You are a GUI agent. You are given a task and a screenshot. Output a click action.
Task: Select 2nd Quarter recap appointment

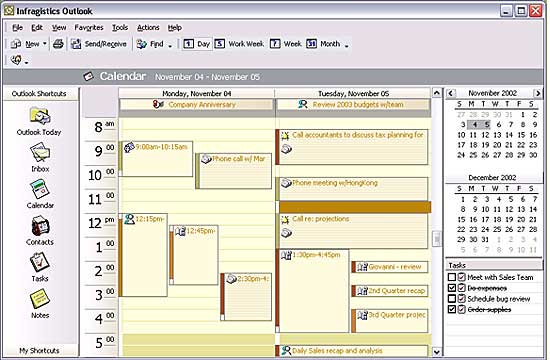(x=390, y=291)
